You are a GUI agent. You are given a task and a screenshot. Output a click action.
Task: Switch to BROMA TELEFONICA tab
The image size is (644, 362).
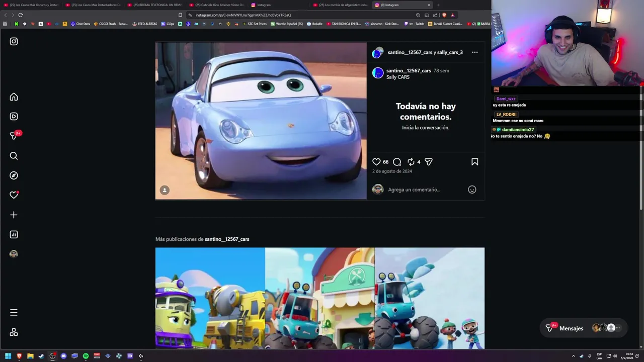click(155, 5)
